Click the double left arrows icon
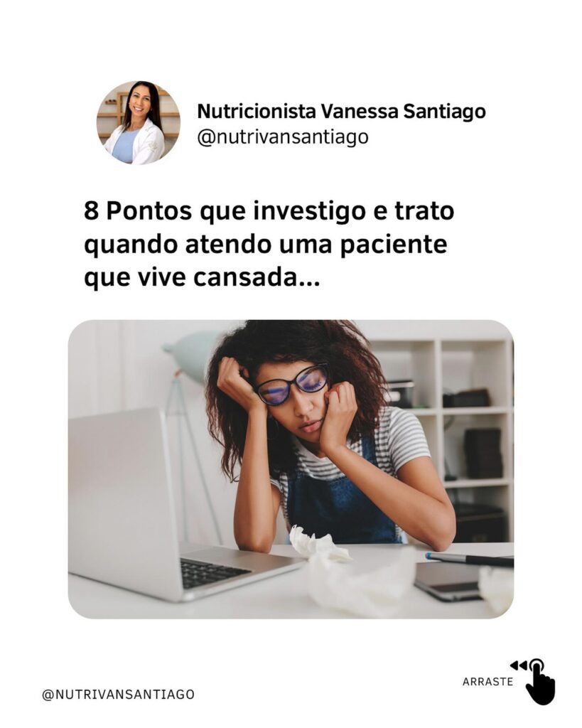 519,665
